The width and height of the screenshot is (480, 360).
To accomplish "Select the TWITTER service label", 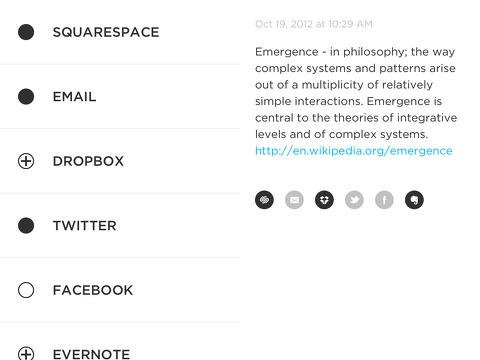I will (x=85, y=226).
